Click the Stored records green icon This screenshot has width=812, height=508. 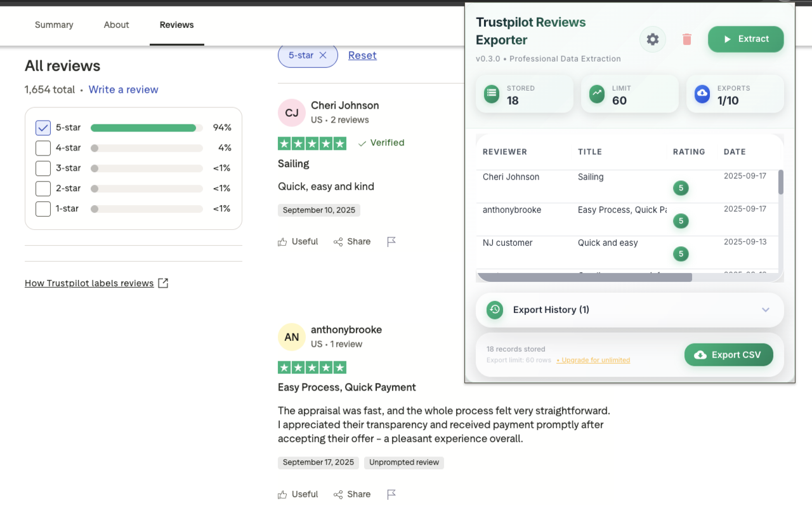click(491, 94)
